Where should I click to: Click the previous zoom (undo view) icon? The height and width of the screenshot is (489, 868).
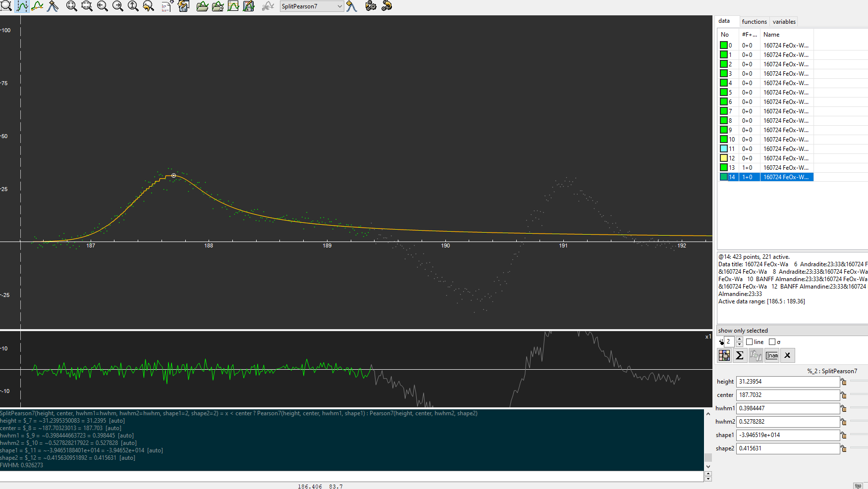click(148, 6)
